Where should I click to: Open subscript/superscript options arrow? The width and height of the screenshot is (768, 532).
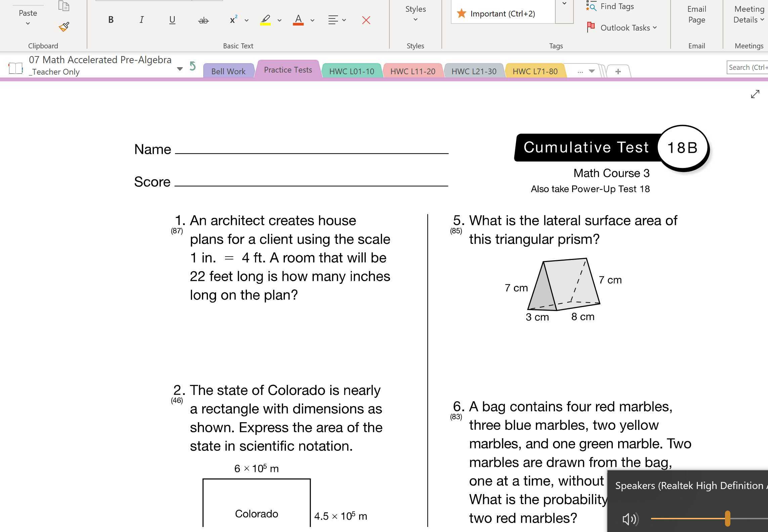247,20
